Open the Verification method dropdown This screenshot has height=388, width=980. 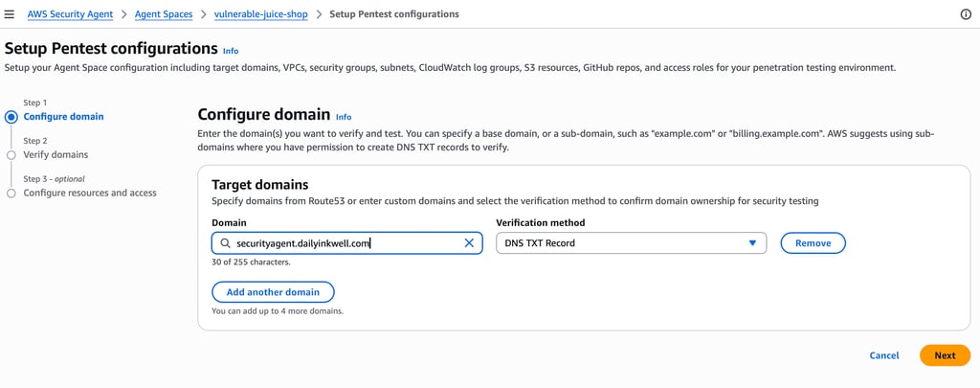[x=630, y=243]
